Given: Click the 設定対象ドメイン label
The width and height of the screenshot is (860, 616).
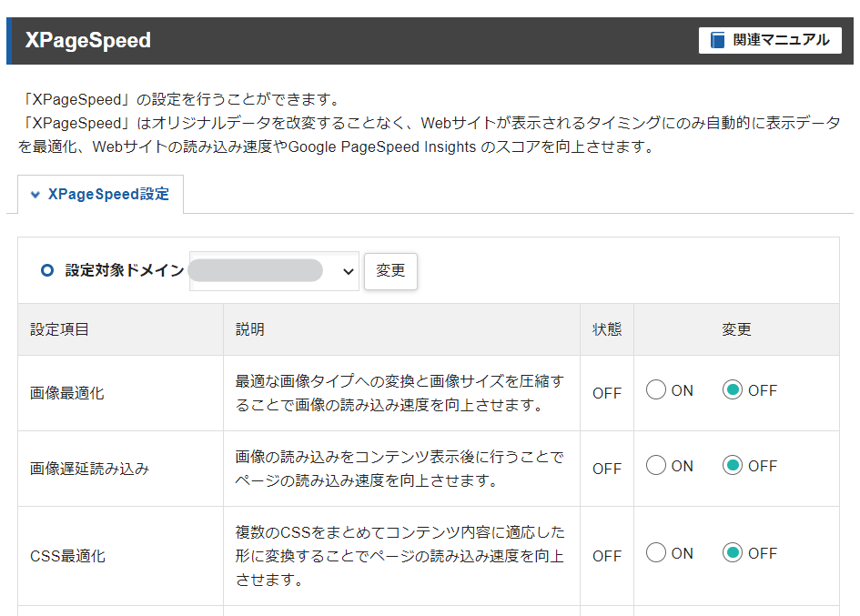Looking at the screenshot, I should [x=125, y=270].
